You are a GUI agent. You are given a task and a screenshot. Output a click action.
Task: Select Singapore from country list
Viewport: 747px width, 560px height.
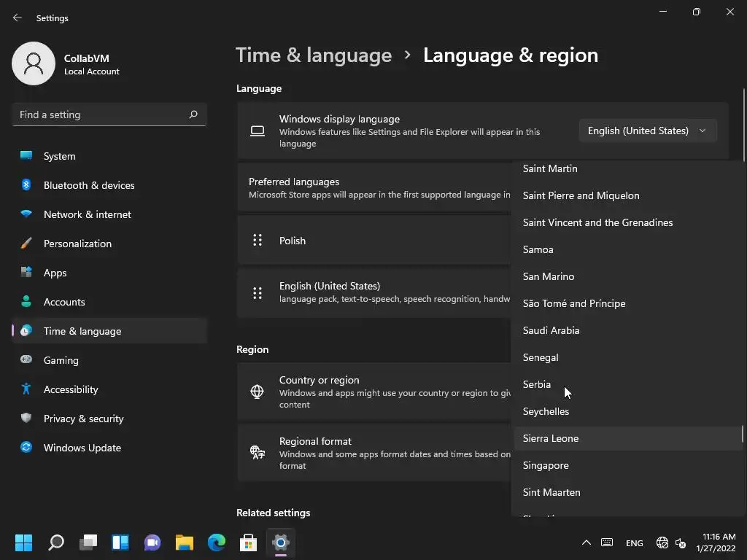pos(628,465)
